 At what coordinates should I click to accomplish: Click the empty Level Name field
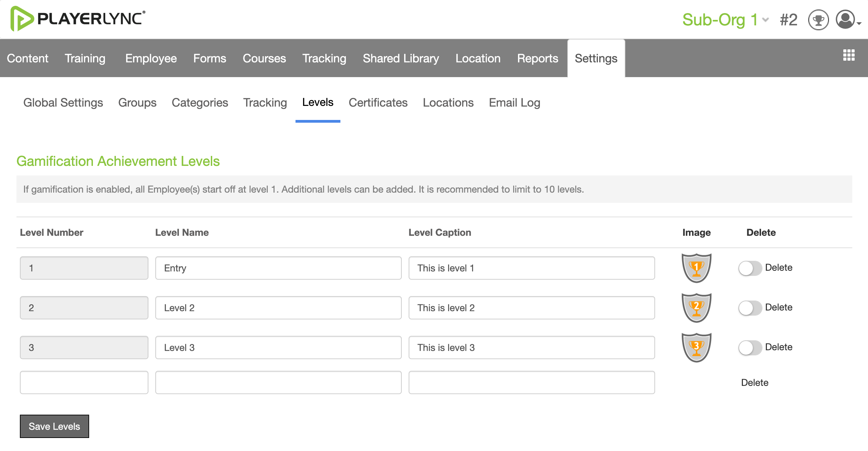[278, 382]
